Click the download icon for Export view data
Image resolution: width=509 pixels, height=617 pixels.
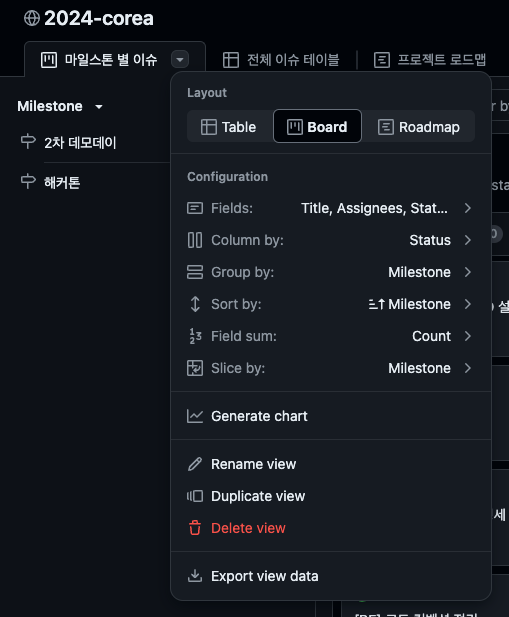[195, 576]
